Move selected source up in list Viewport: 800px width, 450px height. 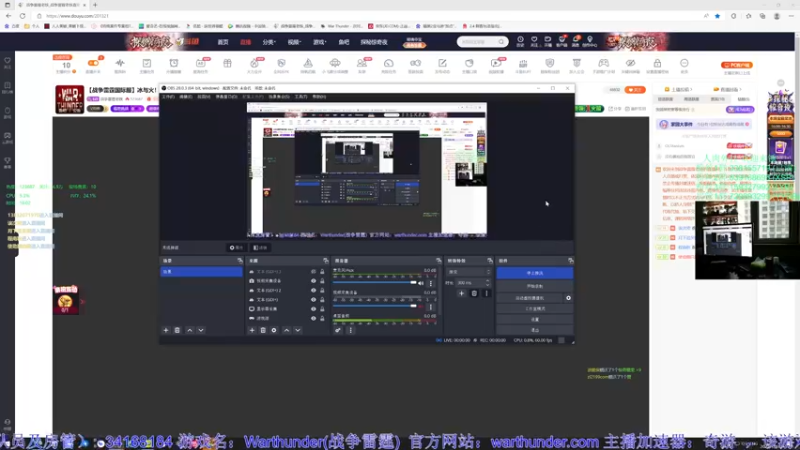pos(287,330)
